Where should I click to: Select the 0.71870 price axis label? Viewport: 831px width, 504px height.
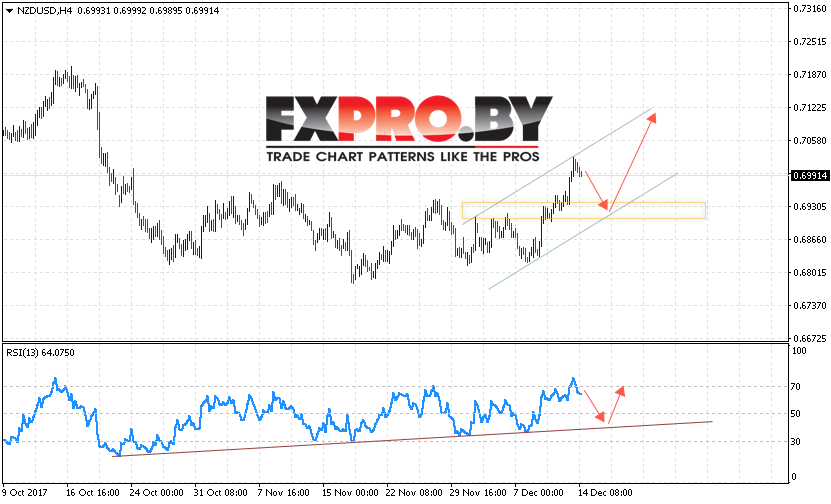tap(810, 75)
